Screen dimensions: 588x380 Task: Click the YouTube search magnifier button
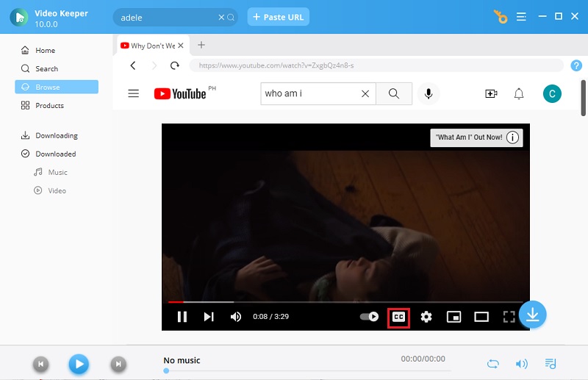point(394,93)
